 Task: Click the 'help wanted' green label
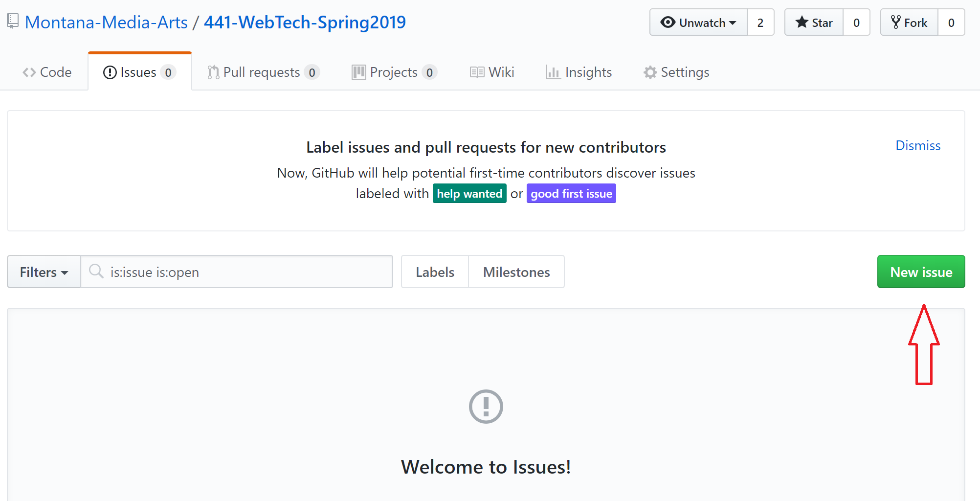[469, 194]
